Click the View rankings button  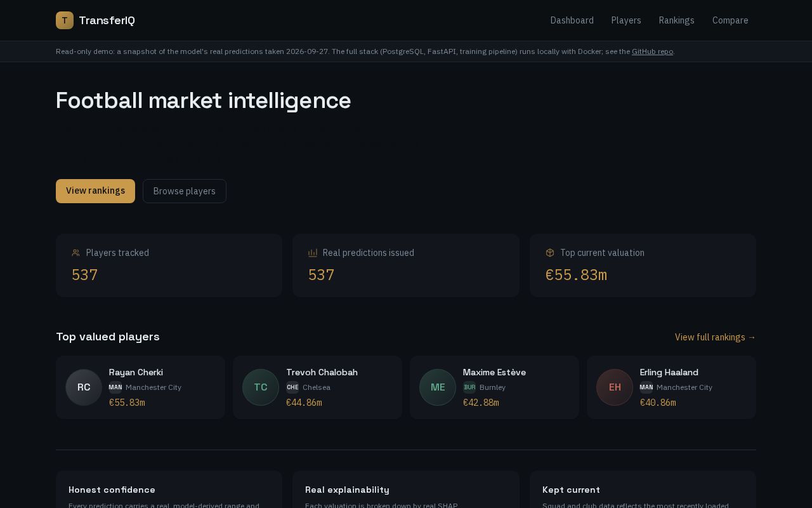(95, 191)
